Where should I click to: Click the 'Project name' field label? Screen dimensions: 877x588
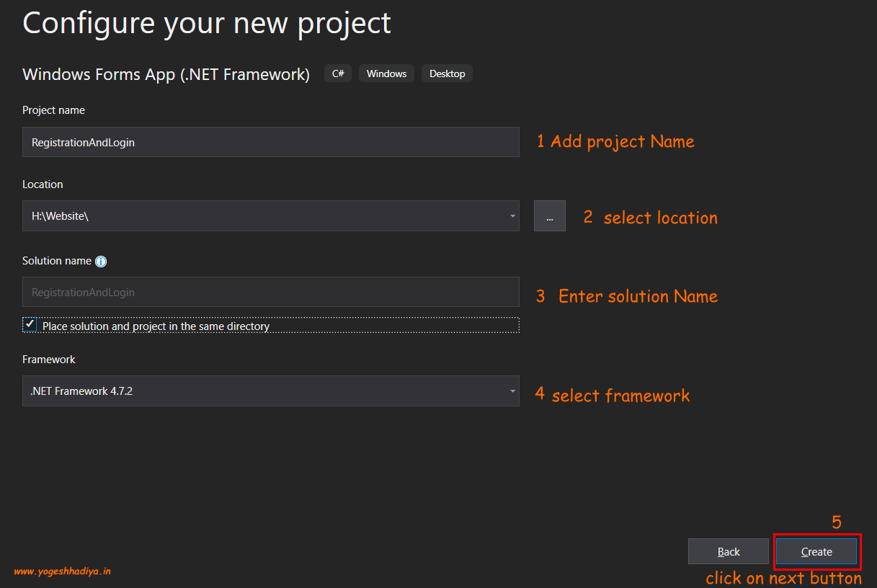click(53, 110)
